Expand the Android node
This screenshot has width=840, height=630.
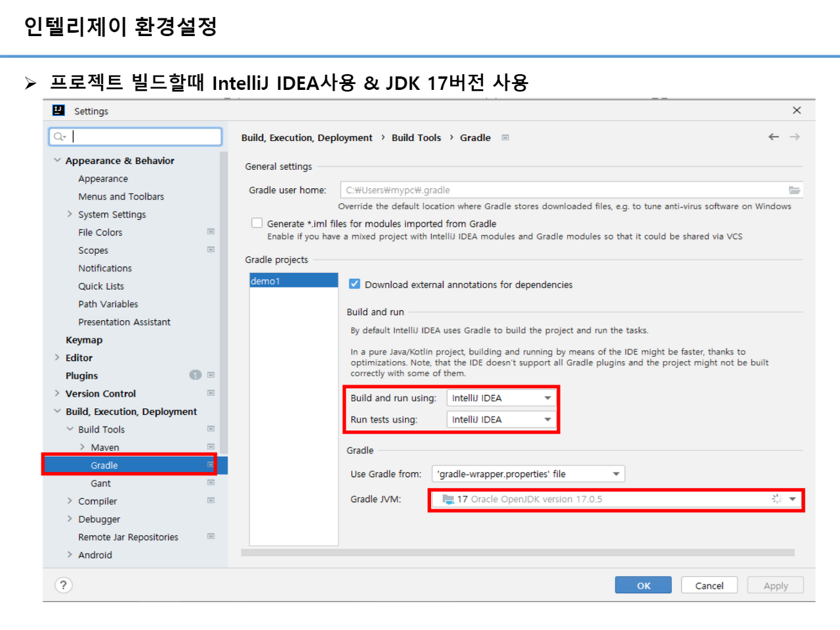(70, 555)
